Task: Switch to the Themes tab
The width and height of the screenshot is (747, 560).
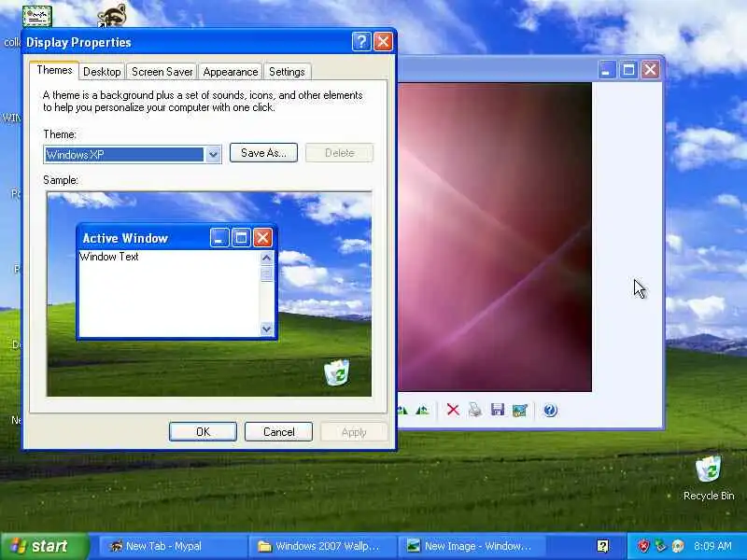Action: pyautogui.click(x=54, y=71)
